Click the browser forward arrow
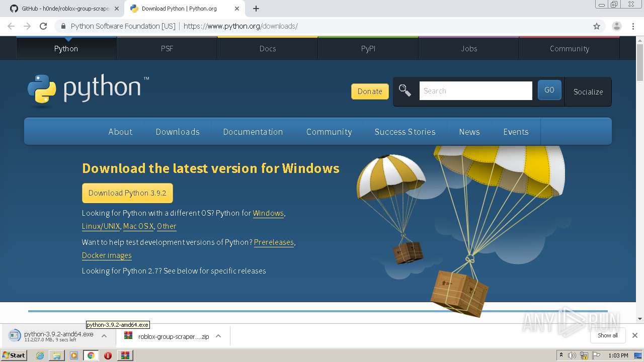The width and height of the screenshot is (644, 362). (27, 26)
